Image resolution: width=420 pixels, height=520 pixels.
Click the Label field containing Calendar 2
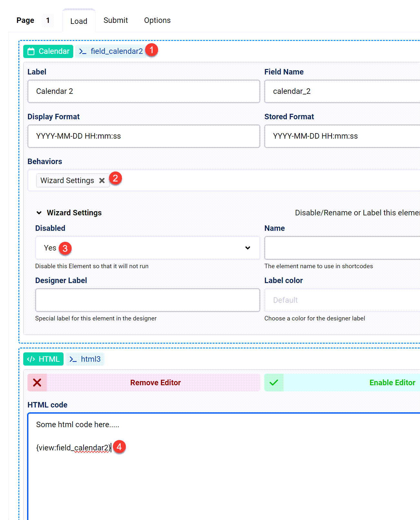click(144, 92)
